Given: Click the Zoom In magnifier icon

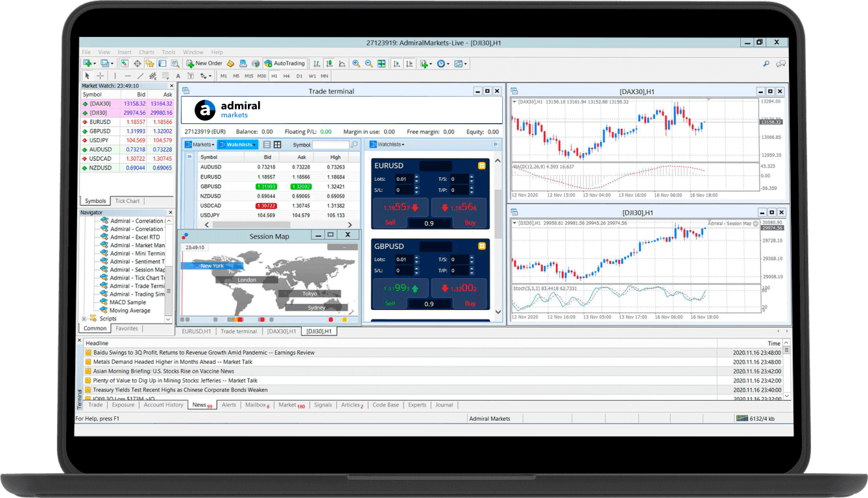Looking at the screenshot, I should coord(356,64).
